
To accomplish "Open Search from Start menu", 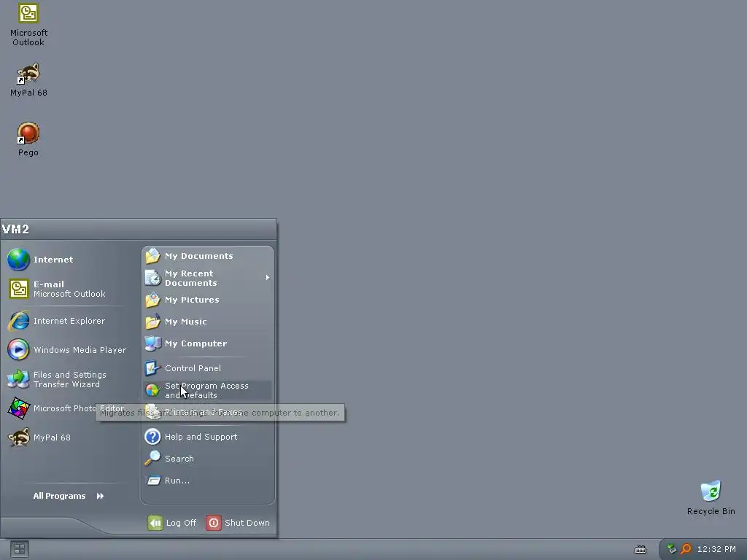I will pyautogui.click(x=208, y=459).
